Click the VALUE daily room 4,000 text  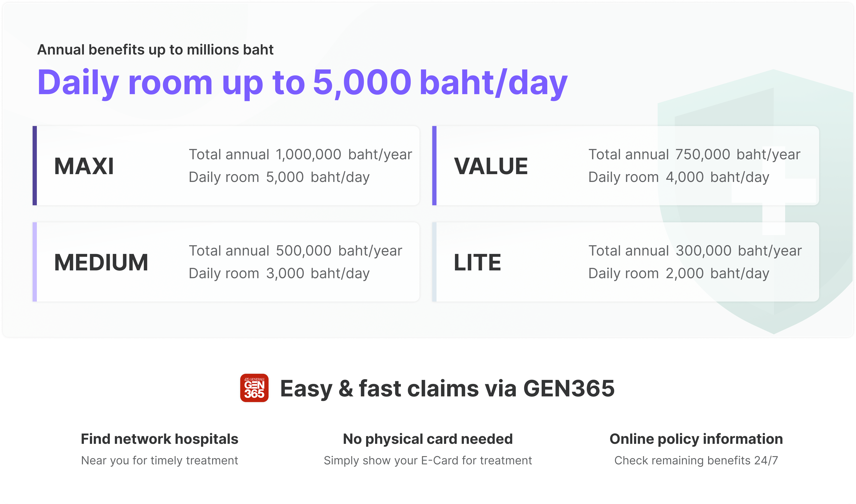[x=679, y=177]
